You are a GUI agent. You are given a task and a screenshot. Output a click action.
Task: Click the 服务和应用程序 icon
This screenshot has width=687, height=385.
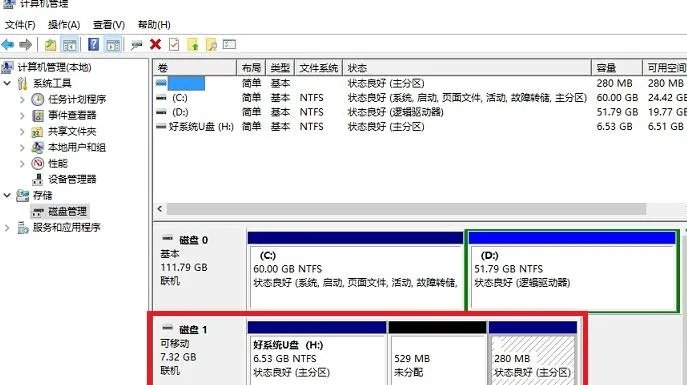[x=23, y=227]
